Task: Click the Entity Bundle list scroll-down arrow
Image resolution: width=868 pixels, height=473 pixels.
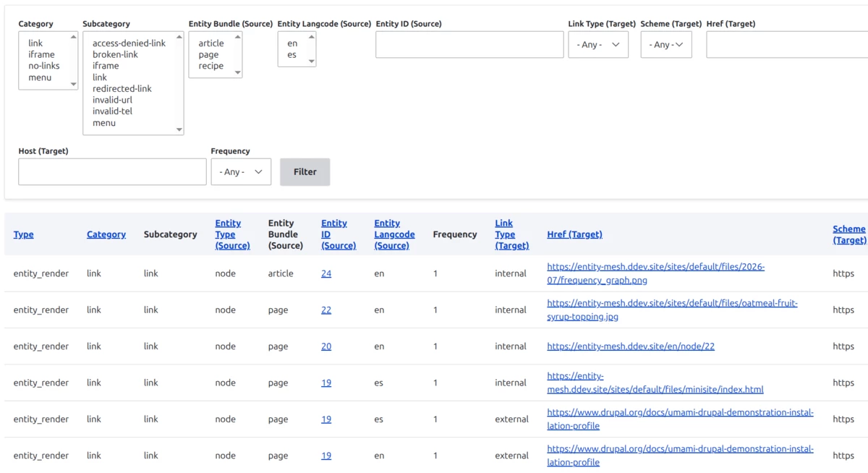Action: (237, 72)
